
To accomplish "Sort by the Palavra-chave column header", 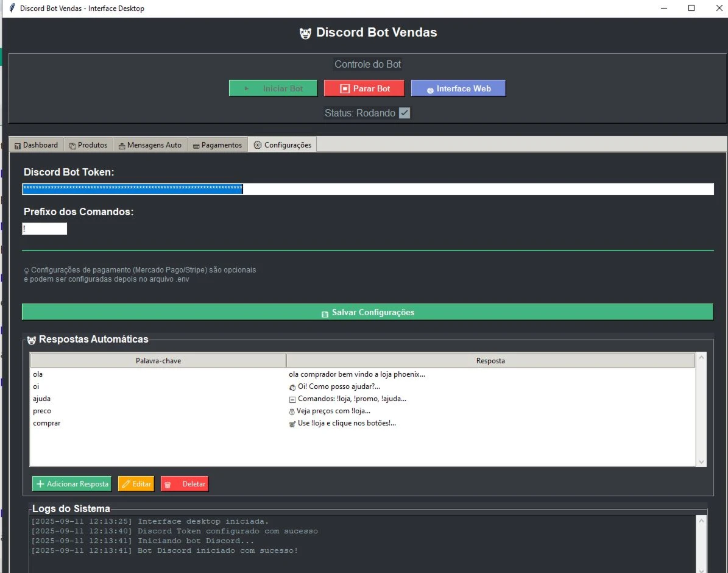I will pos(158,361).
